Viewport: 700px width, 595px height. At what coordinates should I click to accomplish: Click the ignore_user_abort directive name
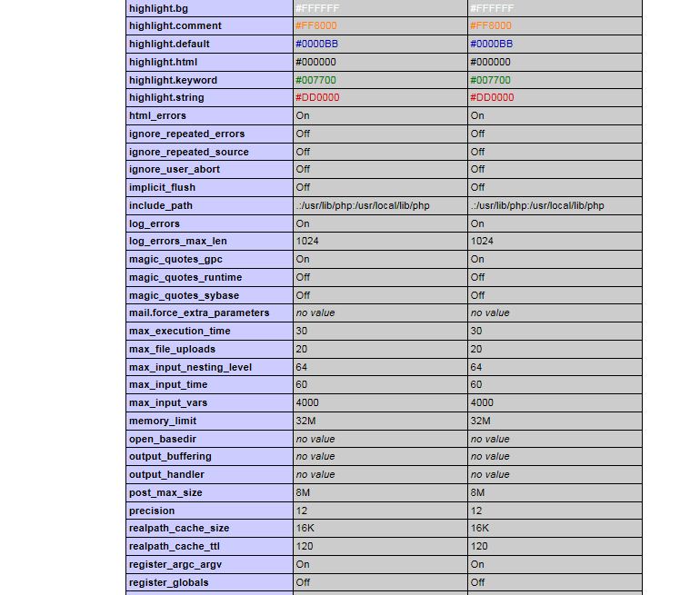(x=175, y=170)
